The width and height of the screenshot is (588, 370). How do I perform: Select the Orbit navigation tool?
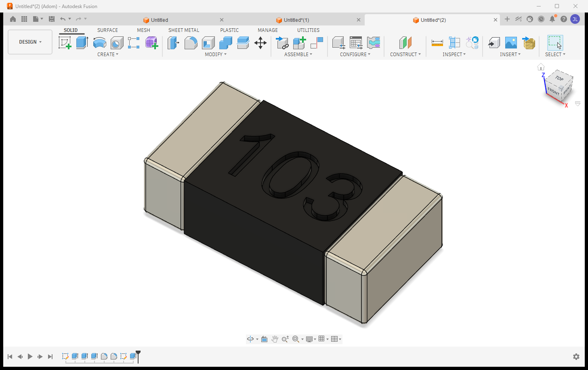point(250,339)
